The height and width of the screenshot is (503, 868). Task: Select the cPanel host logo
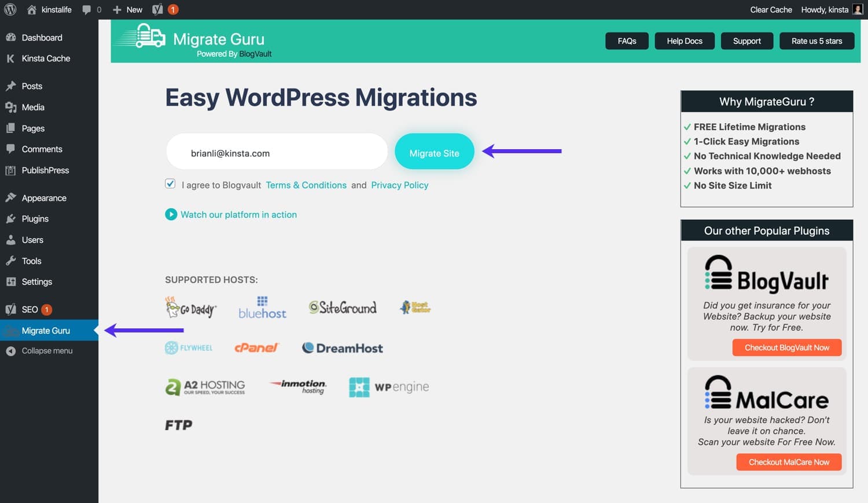pyautogui.click(x=256, y=347)
